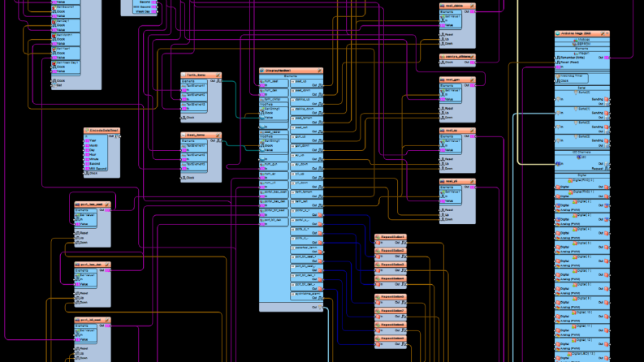The width and height of the screenshot is (644, 362).
Task: Click the Clock pin on Saat text component
Action: click(x=184, y=178)
